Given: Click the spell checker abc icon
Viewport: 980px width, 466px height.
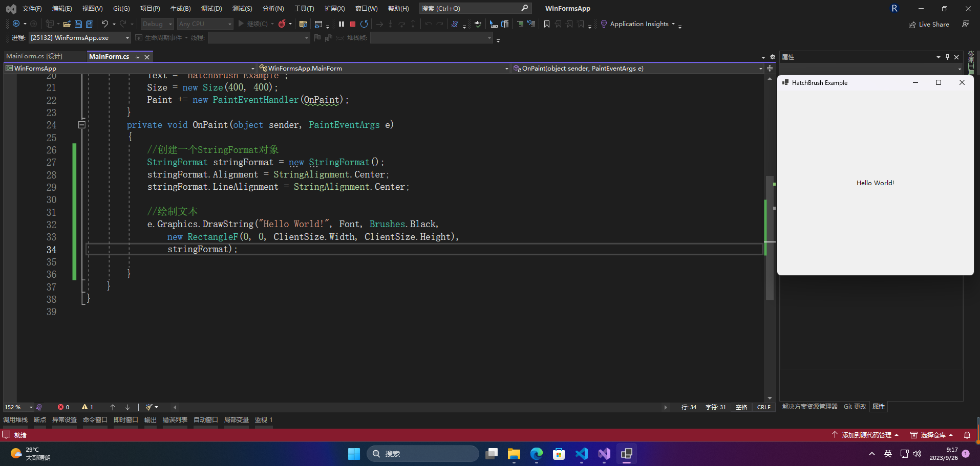Looking at the screenshot, I should [478, 24].
